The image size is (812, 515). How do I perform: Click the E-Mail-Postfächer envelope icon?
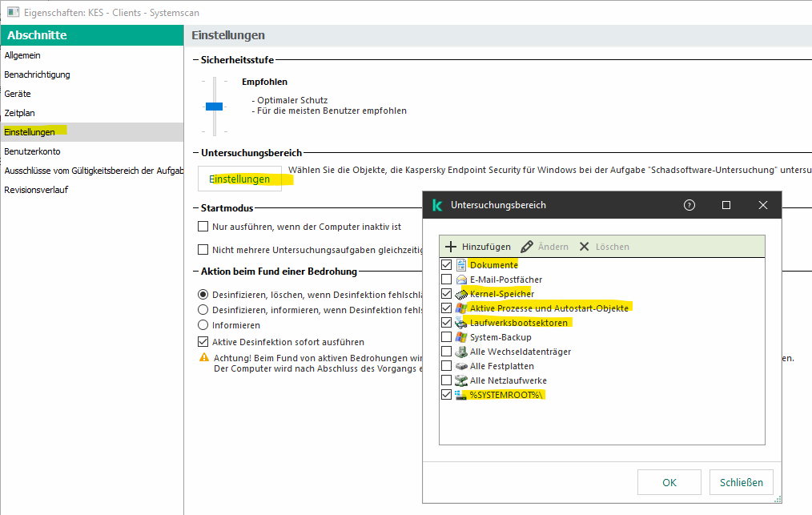[461, 280]
